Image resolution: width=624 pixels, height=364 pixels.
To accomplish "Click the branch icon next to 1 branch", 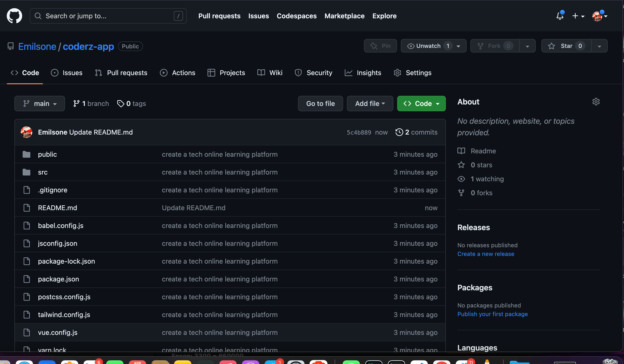I will coord(76,104).
